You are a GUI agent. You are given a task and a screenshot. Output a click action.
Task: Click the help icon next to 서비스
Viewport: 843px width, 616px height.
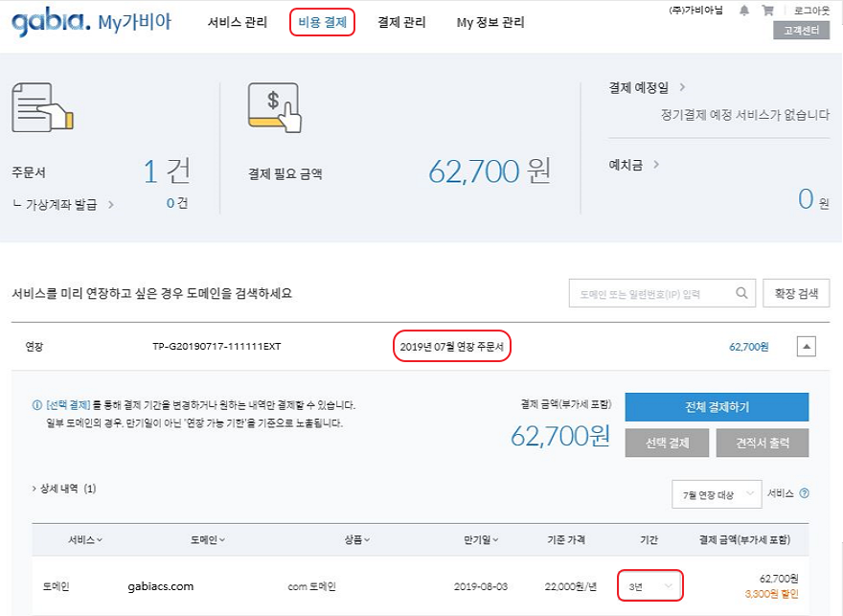[805, 493]
